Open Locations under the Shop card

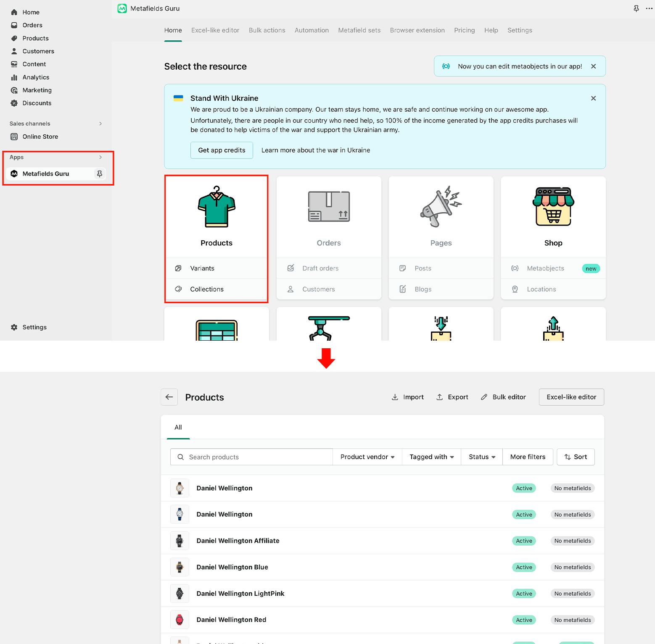[553, 289]
